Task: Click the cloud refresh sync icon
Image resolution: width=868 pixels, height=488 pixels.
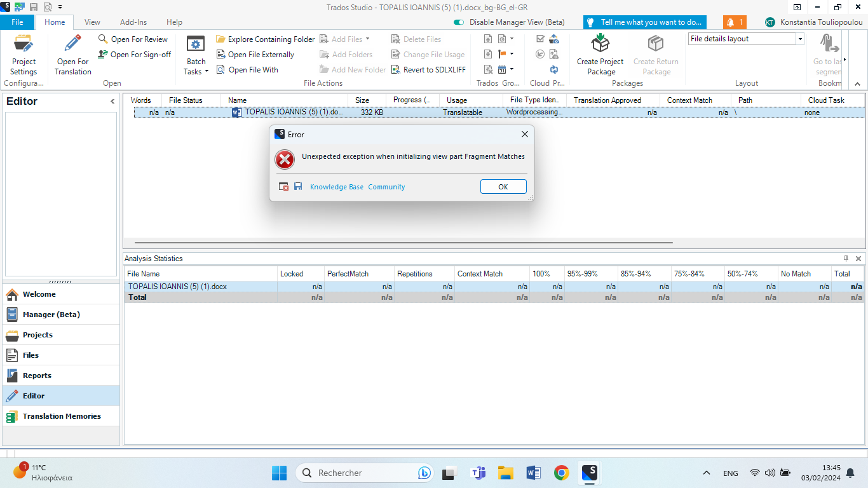Action: click(554, 70)
